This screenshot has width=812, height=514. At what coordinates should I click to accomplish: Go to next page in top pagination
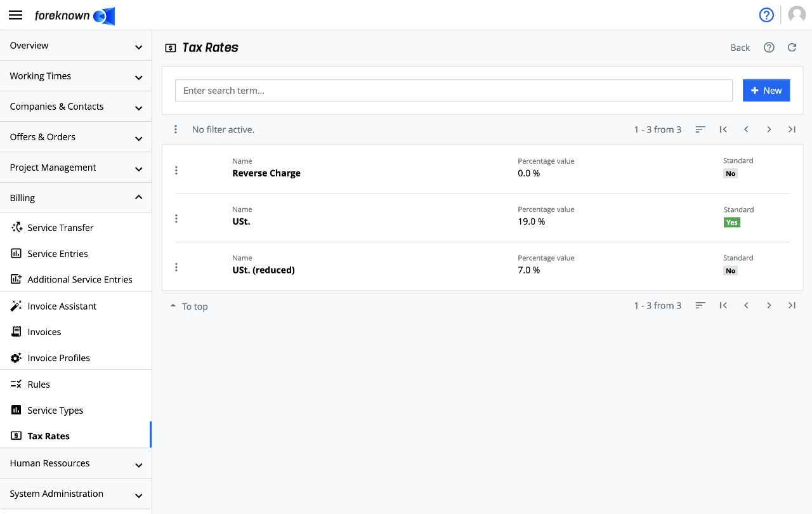(x=769, y=129)
